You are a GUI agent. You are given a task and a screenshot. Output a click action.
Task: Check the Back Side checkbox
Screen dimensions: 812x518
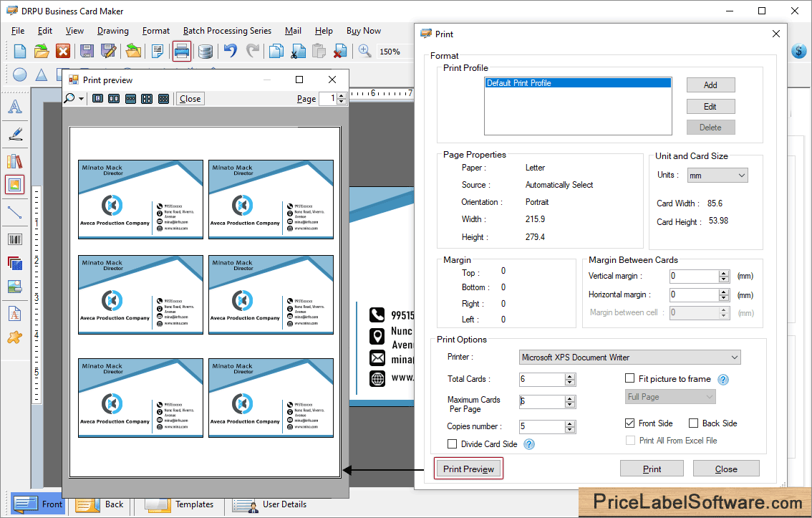(x=693, y=423)
